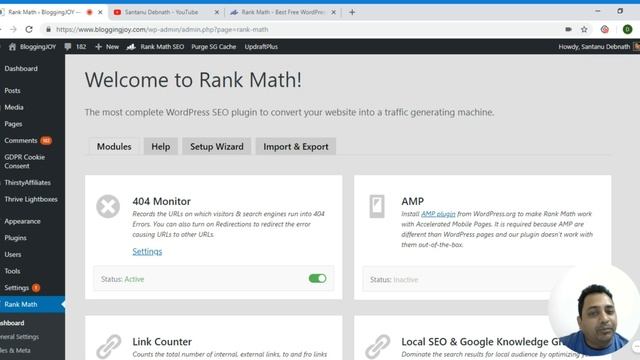Reload the page with browser refresh icon
The image size is (640, 360).
29,29
